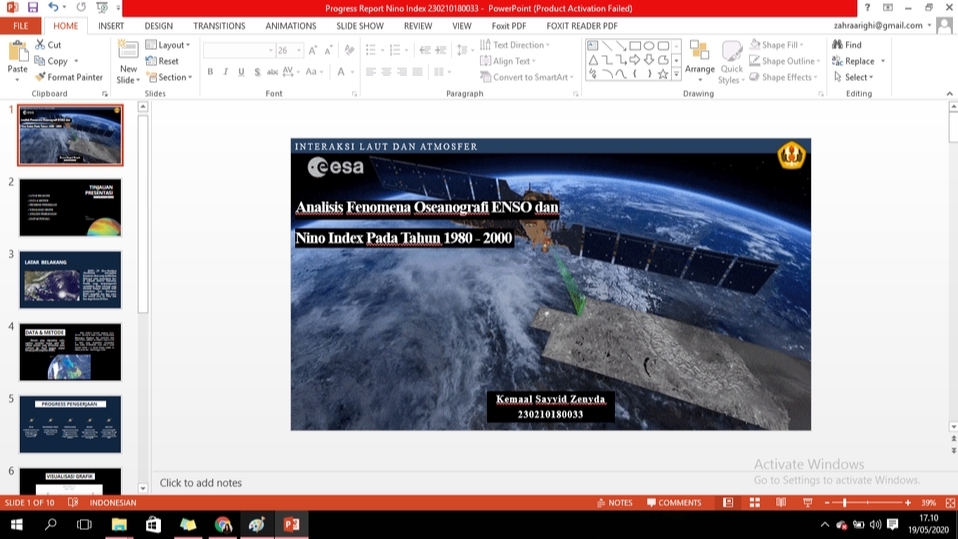Open the SLIDE SHOW tab
This screenshot has height=539, width=958.
coord(360,26)
